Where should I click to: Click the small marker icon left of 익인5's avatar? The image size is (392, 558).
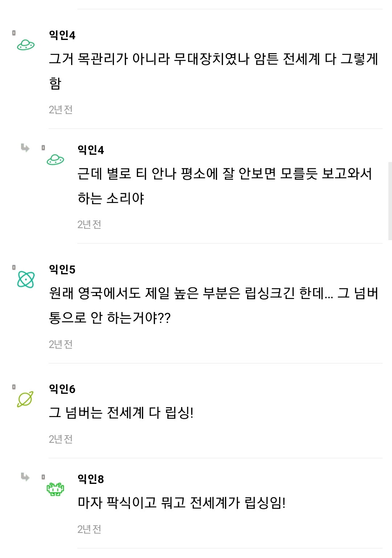pos(14,267)
